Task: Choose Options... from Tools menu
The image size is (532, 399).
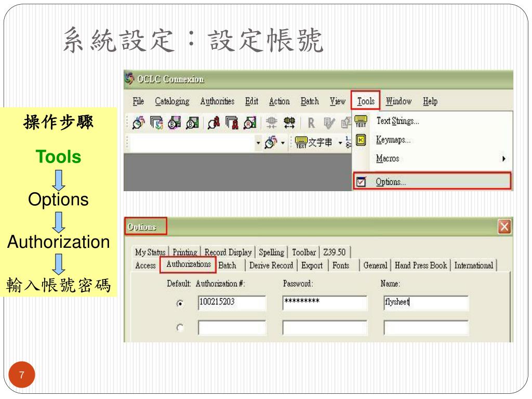Action: click(432, 181)
